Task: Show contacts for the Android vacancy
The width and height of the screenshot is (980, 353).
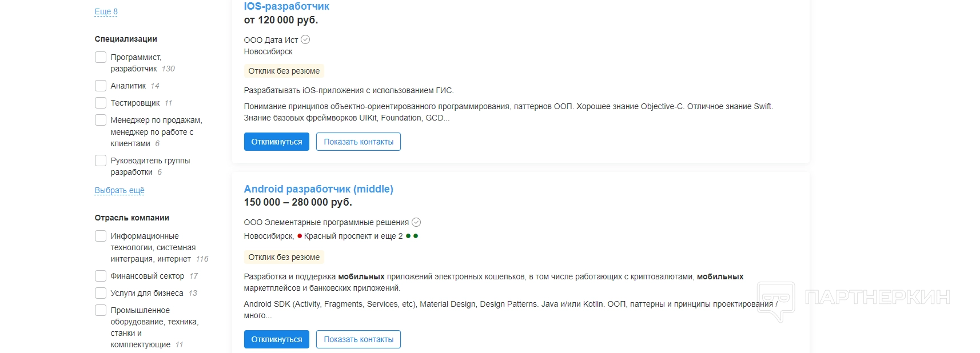Action: pyautogui.click(x=358, y=339)
